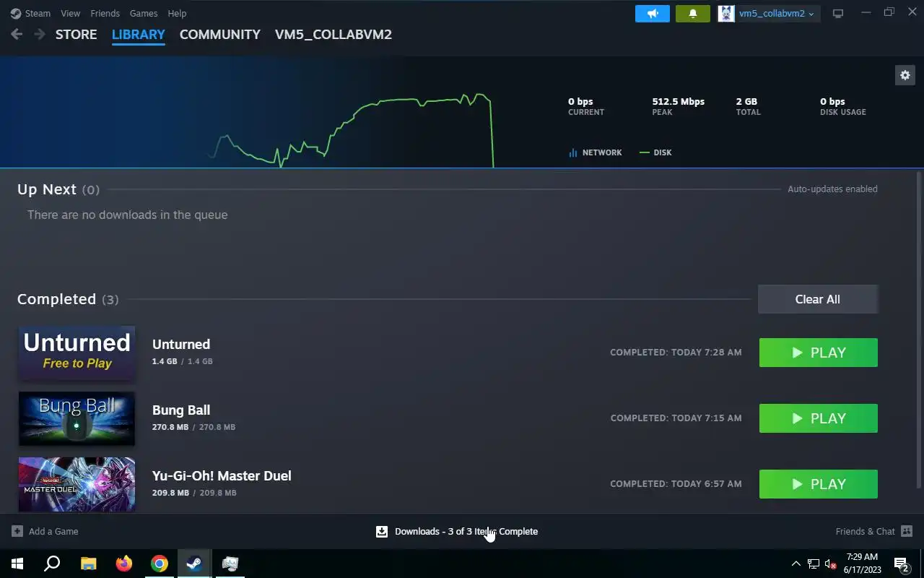Open the VM5_COLLABVM2 profile tab

(x=334, y=34)
